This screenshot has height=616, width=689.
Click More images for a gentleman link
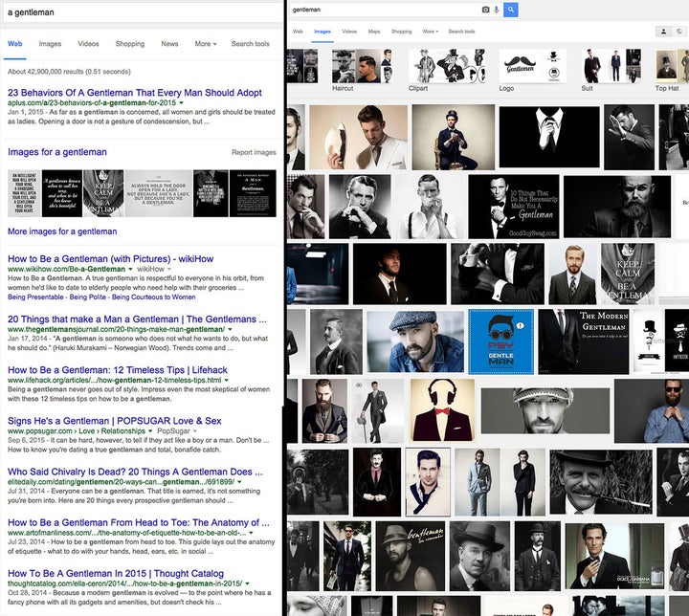point(62,231)
